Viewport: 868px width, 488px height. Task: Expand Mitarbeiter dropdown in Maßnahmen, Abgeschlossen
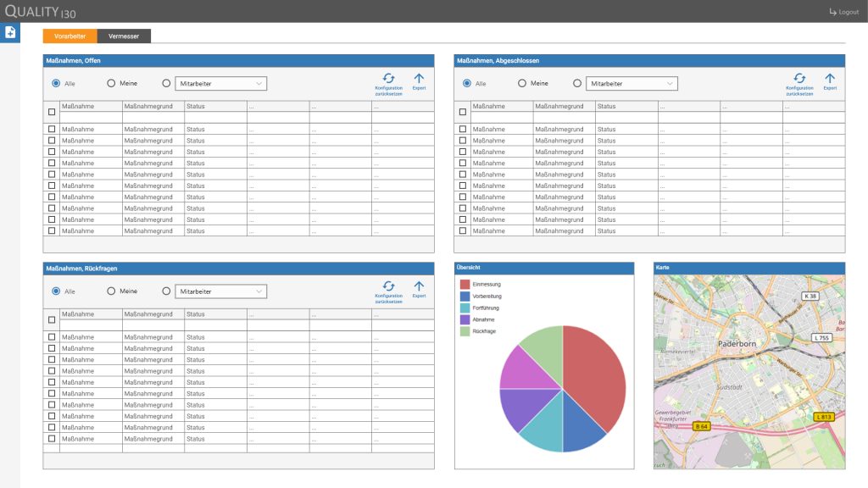[632, 84]
